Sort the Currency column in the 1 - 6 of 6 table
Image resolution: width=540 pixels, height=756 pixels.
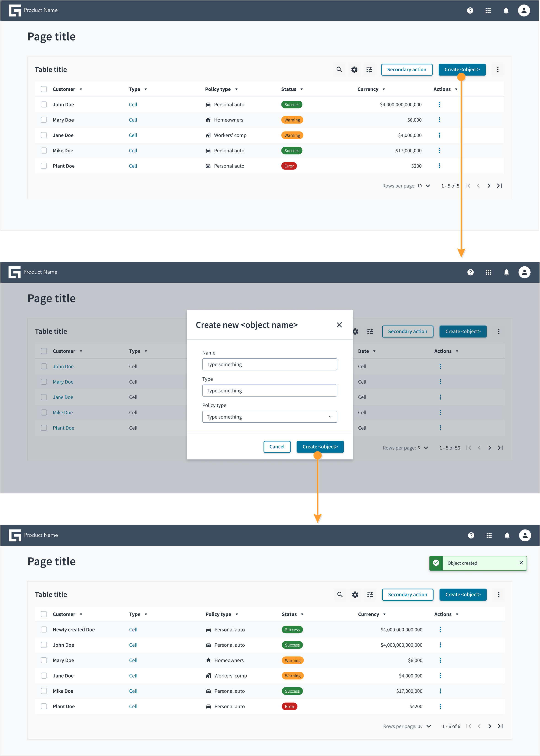pos(372,614)
